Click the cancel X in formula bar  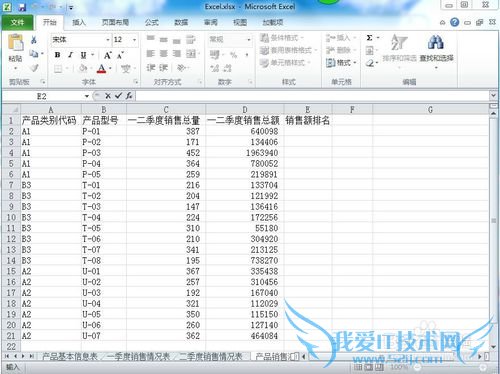[x=108, y=96]
